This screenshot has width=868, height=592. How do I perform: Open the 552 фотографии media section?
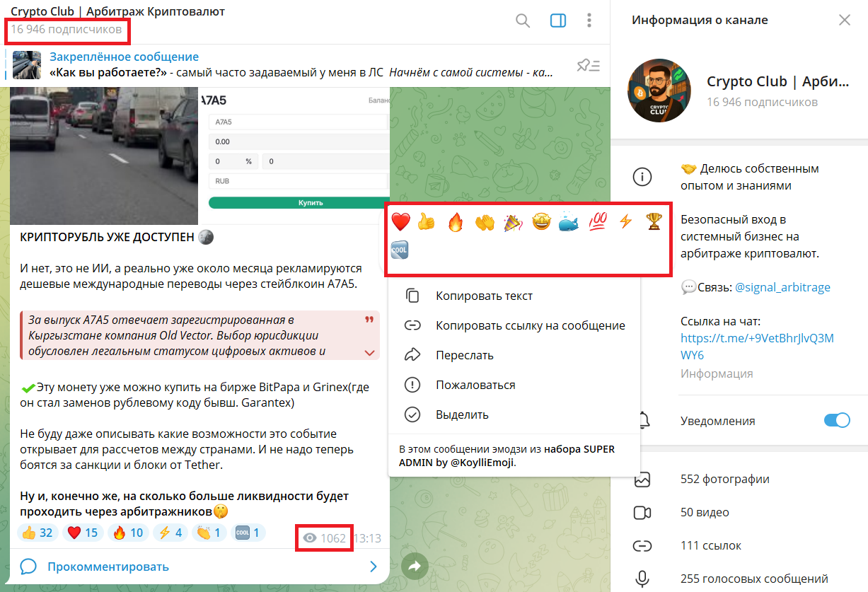725,479
